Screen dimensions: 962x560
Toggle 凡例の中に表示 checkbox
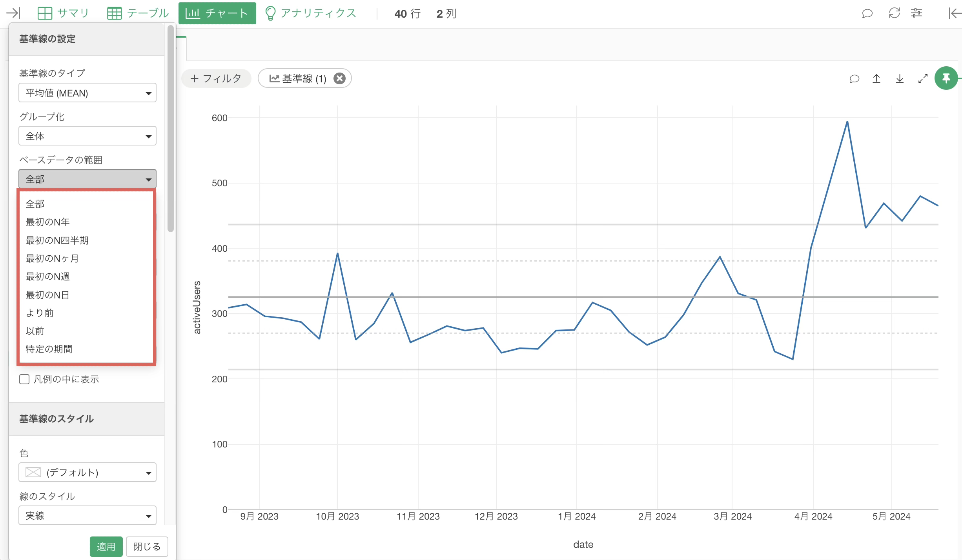point(24,379)
